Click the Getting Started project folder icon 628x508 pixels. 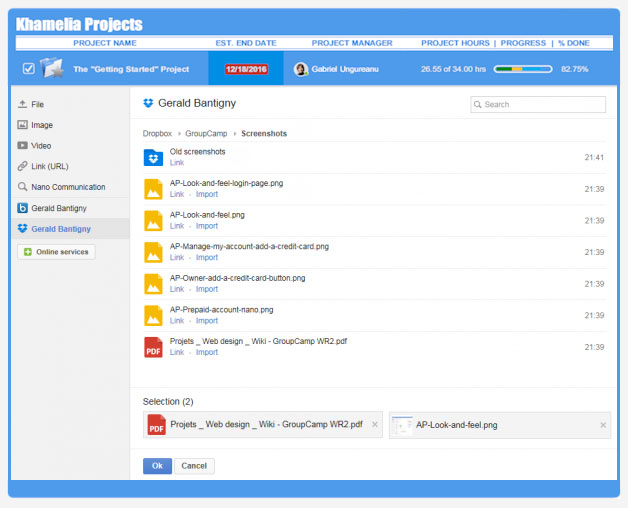click(x=52, y=68)
